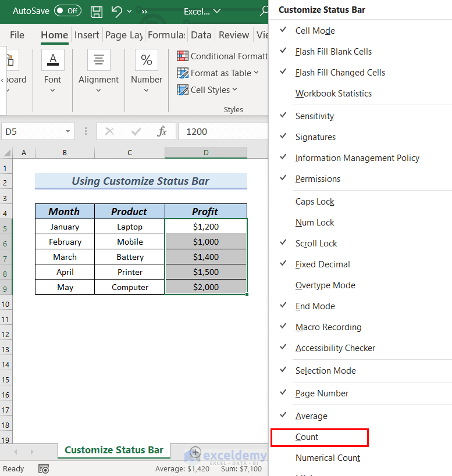Expand the Alignment group chevron

pyautogui.click(x=98, y=91)
